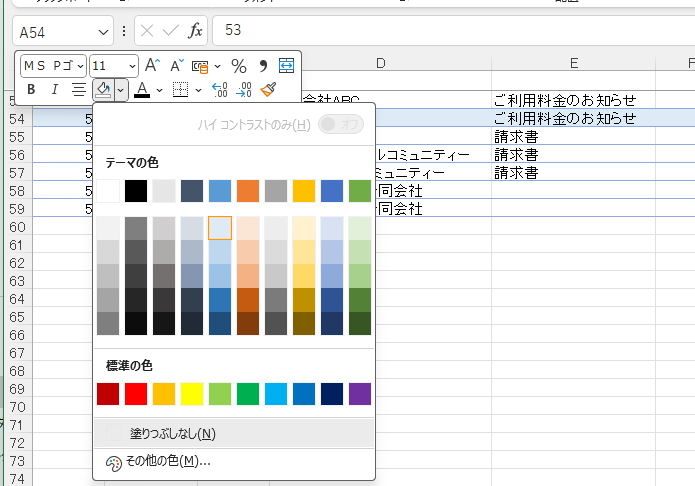The height and width of the screenshot is (486, 695).
Task: Click the center alignment icon
Action: pos(79,90)
